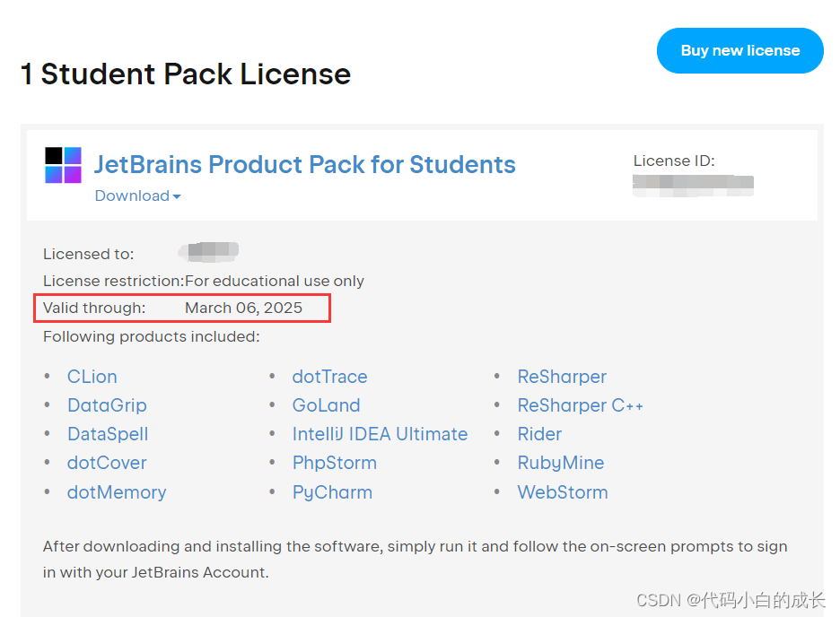The image size is (840, 617).
Task: Expand the Download dropdown
Action: coord(137,196)
